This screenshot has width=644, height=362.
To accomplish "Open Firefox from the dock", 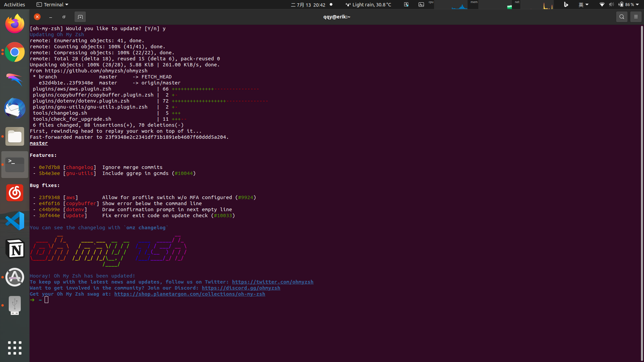I will click(x=15, y=24).
